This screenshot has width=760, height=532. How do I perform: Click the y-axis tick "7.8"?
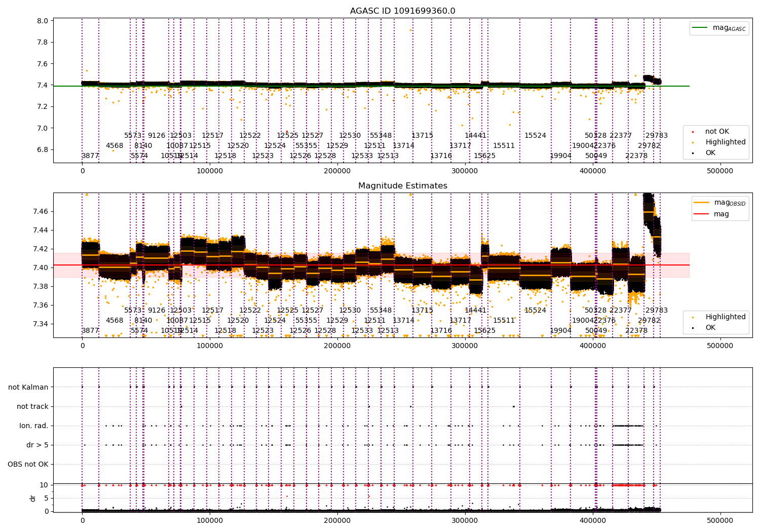(x=43, y=43)
